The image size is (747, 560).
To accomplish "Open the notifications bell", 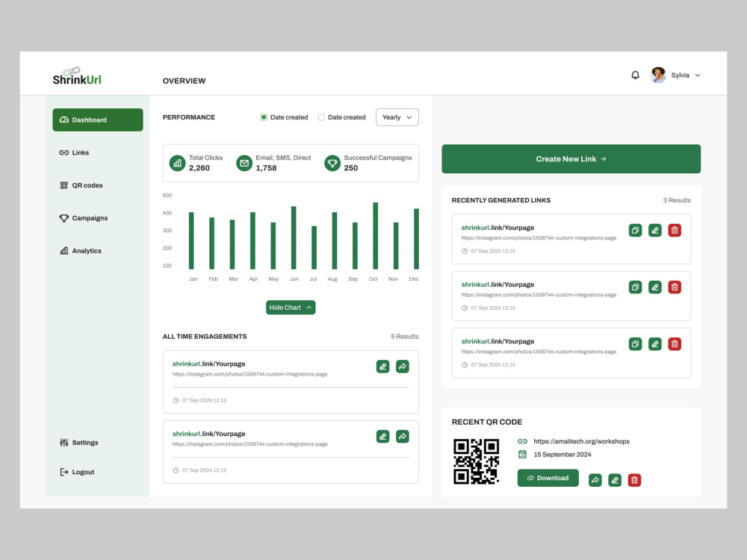I will [635, 75].
